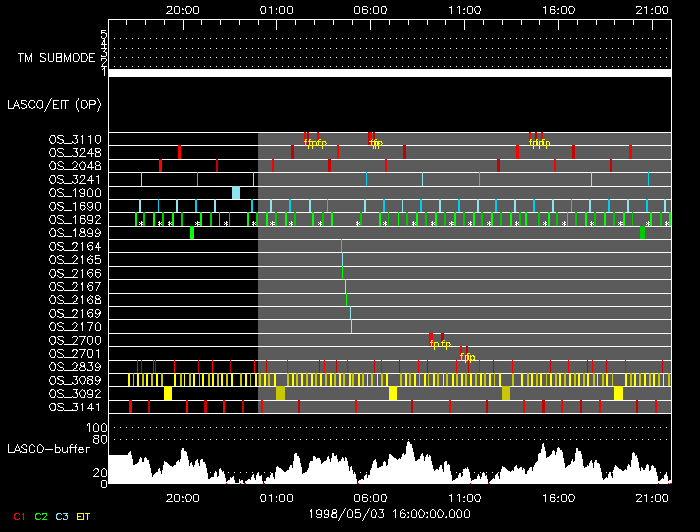700x532 pixels.
Task: Click the first red bar in OS_3248 row
Action: coord(180,152)
